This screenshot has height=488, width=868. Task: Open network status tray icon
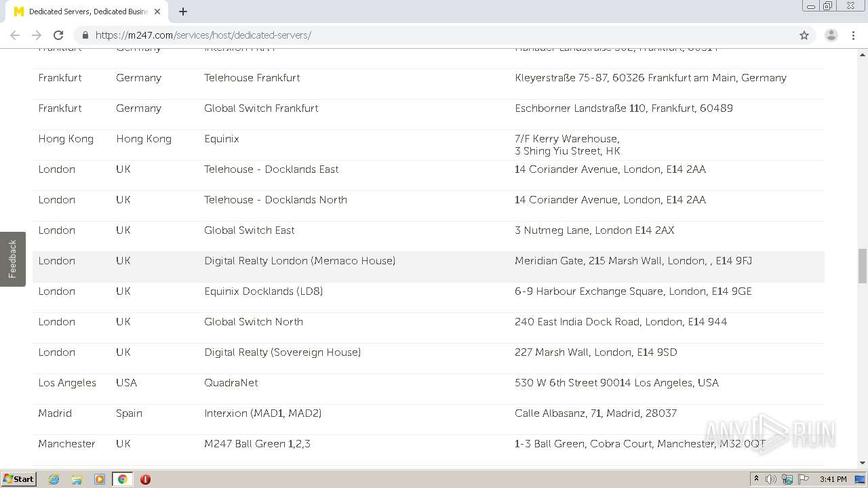(787, 479)
